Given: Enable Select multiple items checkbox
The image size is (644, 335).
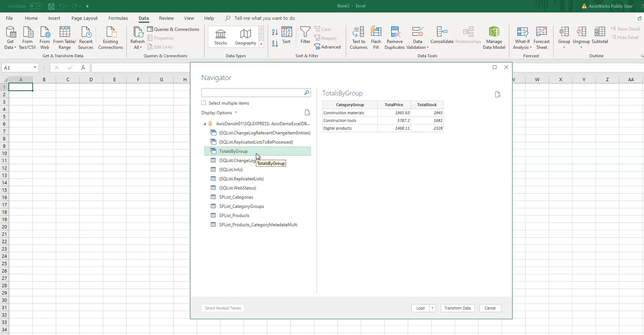Looking at the screenshot, I should tap(204, 103).
